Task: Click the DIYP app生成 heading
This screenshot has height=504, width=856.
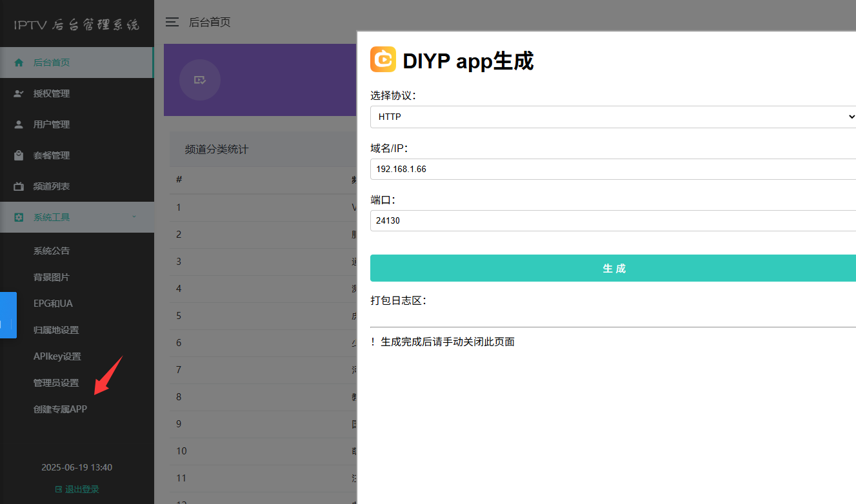Action: 468,61
